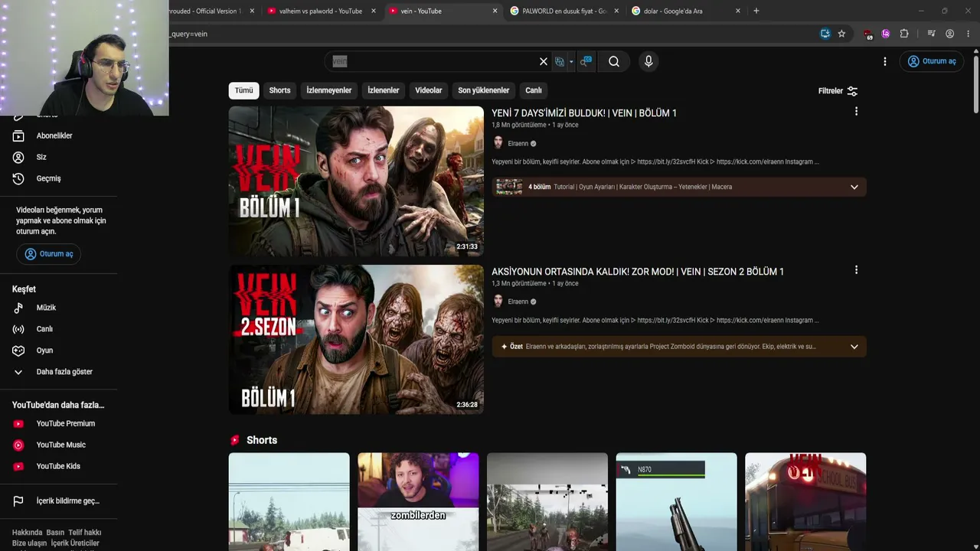Open the Filtreler filter options
980x551 pixels.
[x=838, y=91]
